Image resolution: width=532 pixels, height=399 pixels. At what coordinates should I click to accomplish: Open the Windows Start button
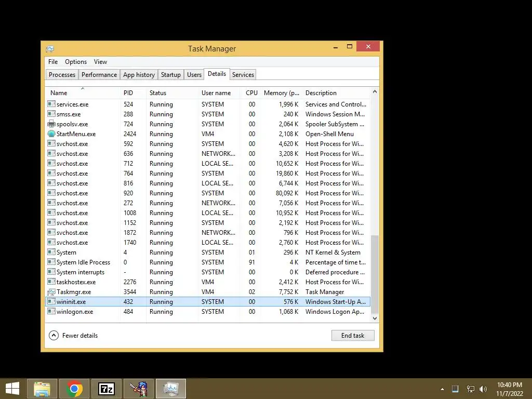(12, 389)
